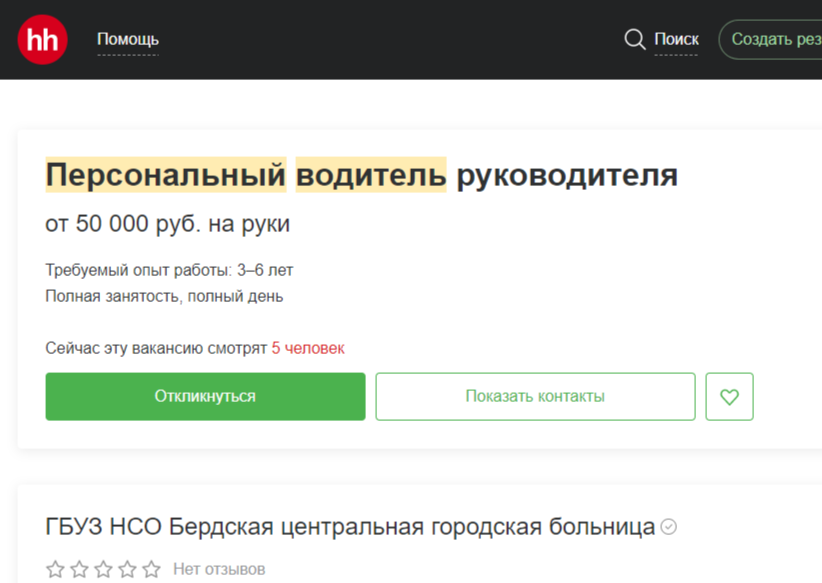Screen dimensions: 822x583
Task: Add vacancy to favorites with heart icon
Action: point(729,396)
